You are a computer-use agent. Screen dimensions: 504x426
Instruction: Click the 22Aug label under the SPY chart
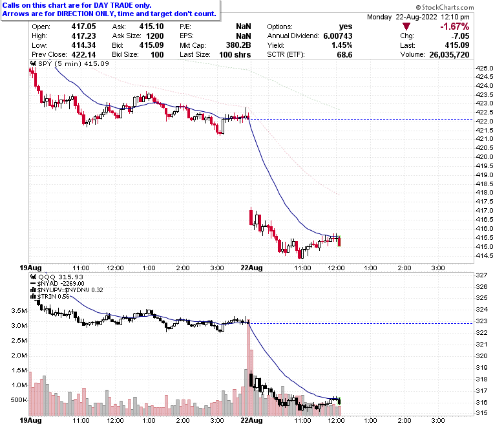(252, 268)
